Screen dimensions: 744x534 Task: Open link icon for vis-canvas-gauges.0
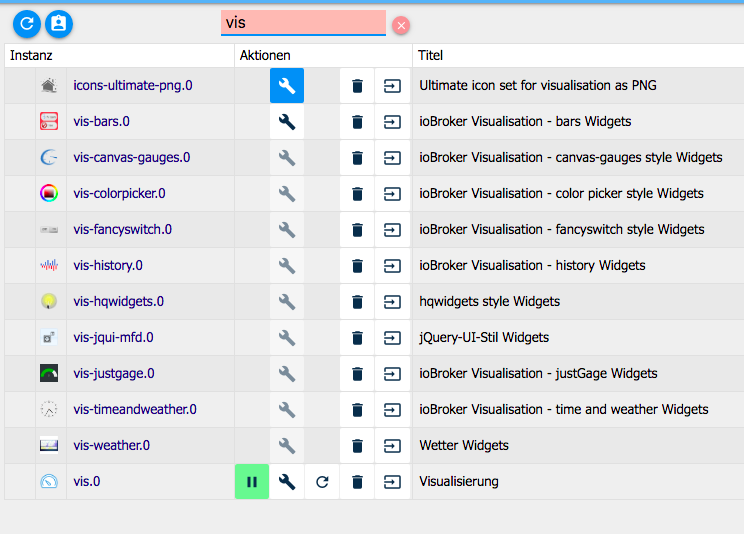coord(392,158)
